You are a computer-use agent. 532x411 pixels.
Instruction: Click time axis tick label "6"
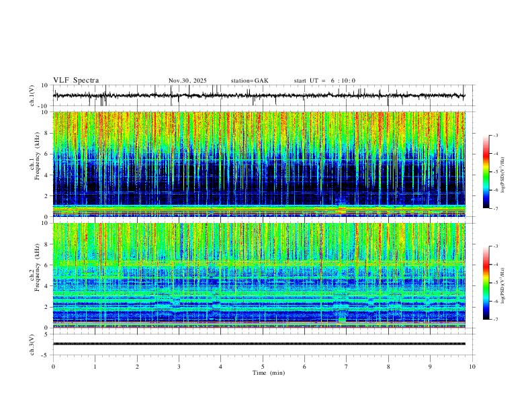pos(304,367)
